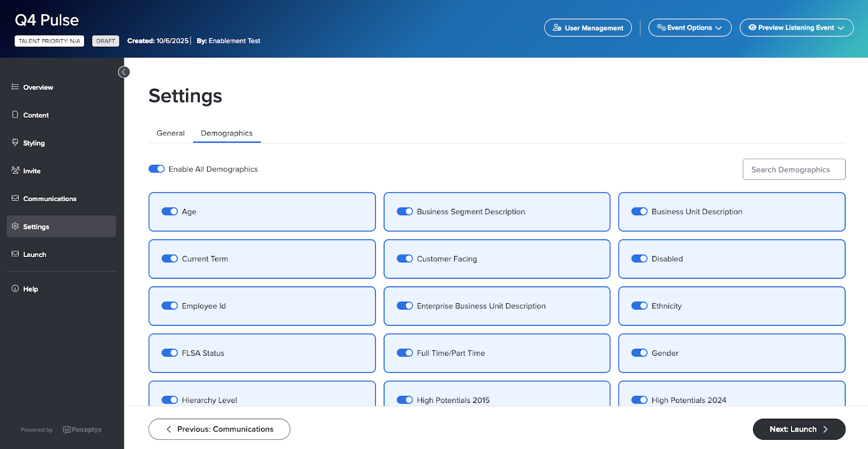
Task: Expand Preview Listening Event dropdown chevron
Action: [840, 28]
